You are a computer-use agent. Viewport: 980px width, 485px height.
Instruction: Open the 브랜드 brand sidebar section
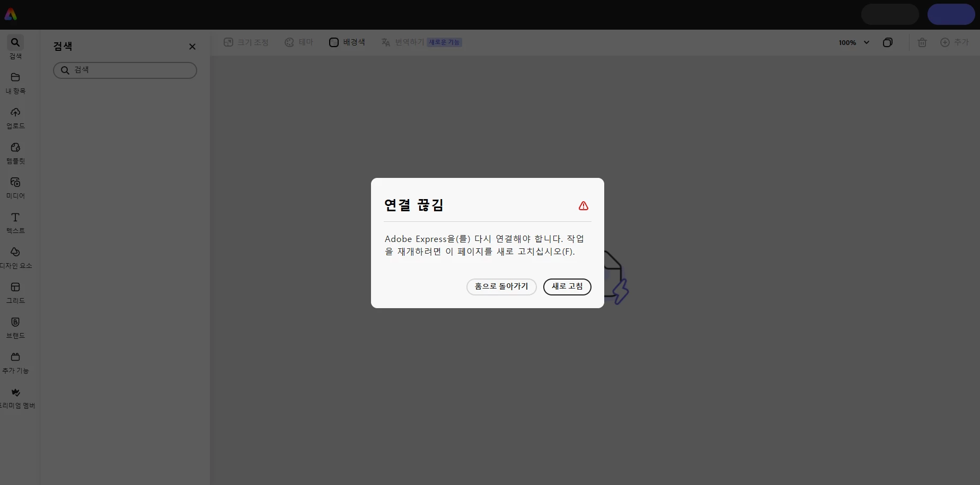click(15, 328)
